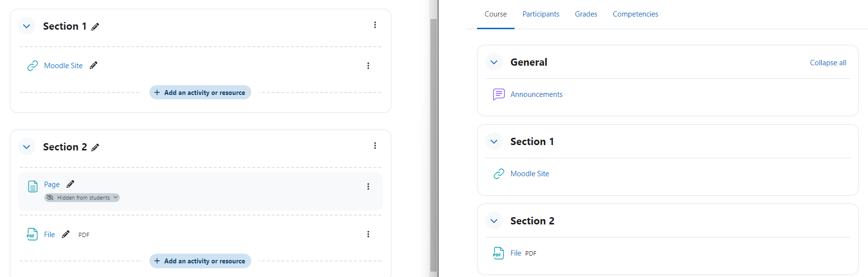Collapse Section 2 in student view
This screenshot has height=277, width=868.
click(x=494, y=221)
